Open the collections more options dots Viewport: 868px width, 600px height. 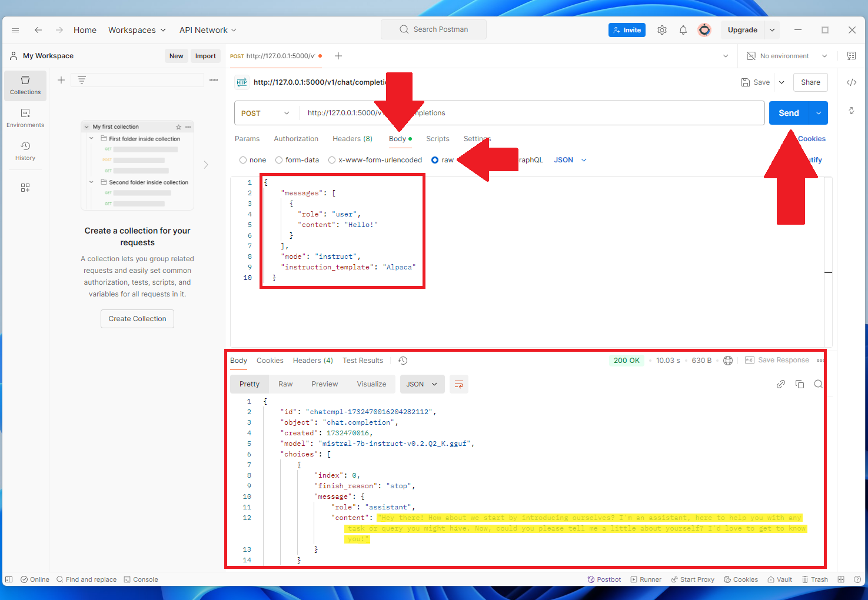[214, 80]
